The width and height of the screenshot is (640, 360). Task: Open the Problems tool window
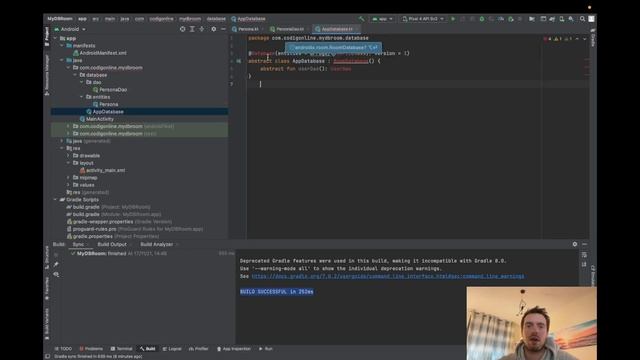coord(91,349)
